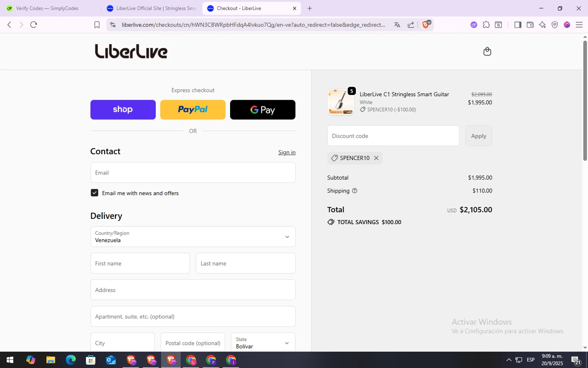Pay with the PayPal button
The image size is (588, 368).
(193, 109)
